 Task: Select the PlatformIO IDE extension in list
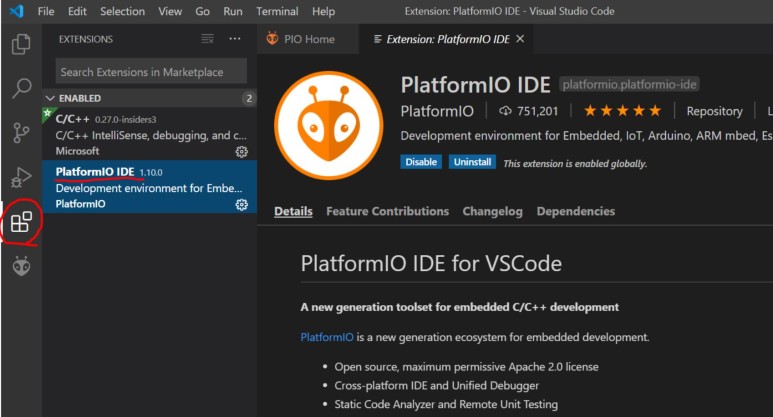[x=149, y=187]
